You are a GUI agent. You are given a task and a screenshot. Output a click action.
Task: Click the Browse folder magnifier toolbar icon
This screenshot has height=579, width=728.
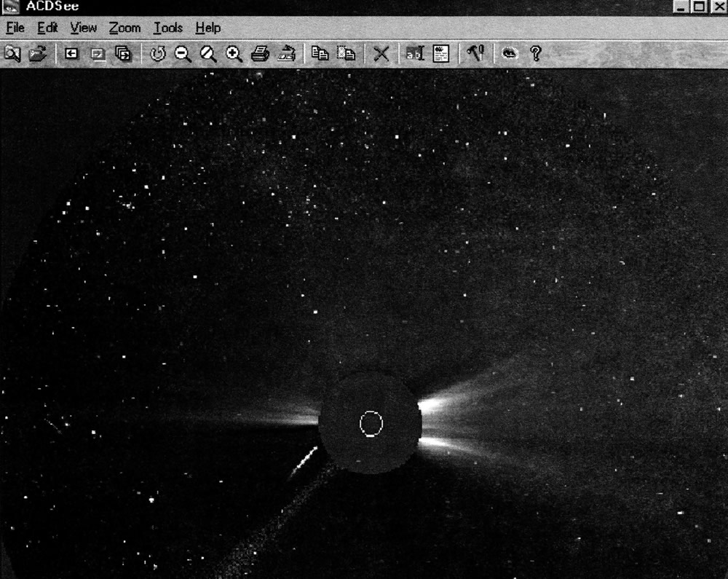tap(12, 53)
